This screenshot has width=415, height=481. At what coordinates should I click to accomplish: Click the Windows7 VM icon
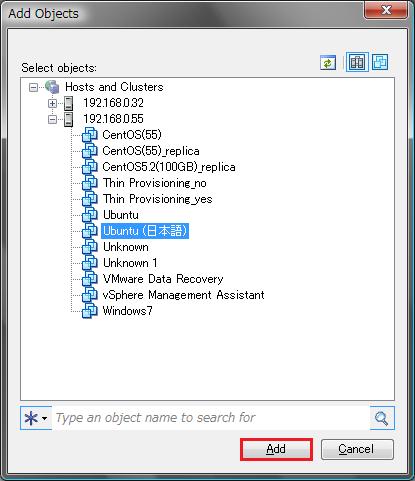[90, 311]
